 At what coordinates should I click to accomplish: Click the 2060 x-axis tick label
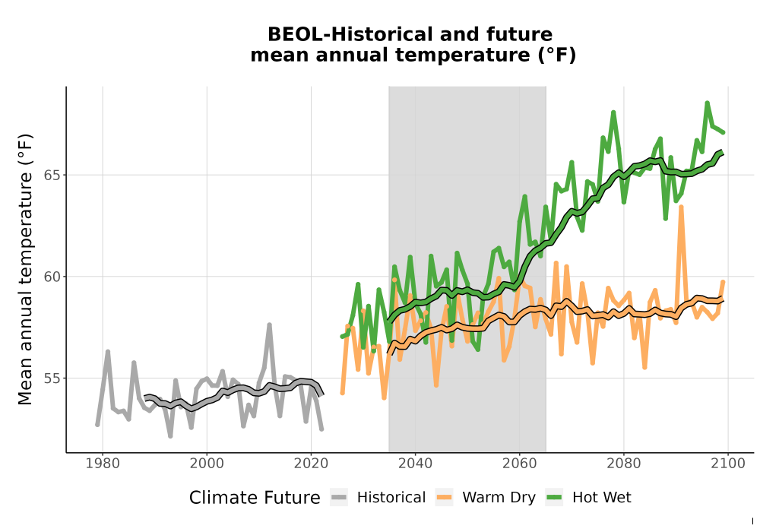519,464
